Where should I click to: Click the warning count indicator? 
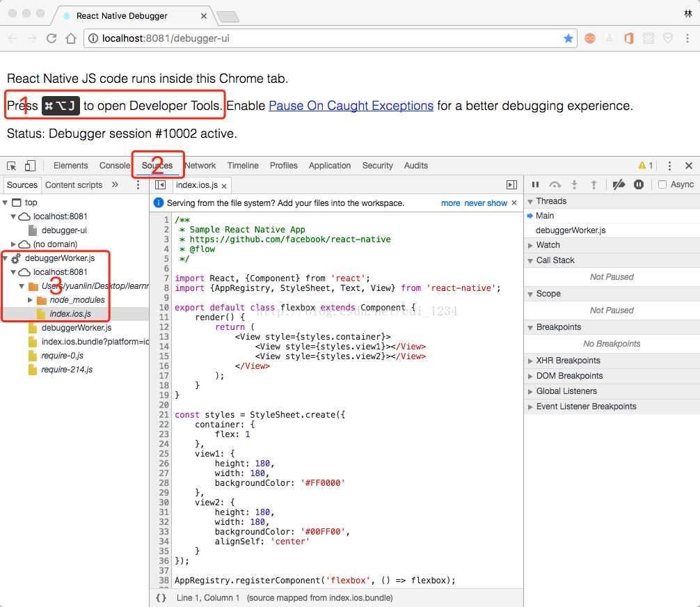tap(646, 166)
